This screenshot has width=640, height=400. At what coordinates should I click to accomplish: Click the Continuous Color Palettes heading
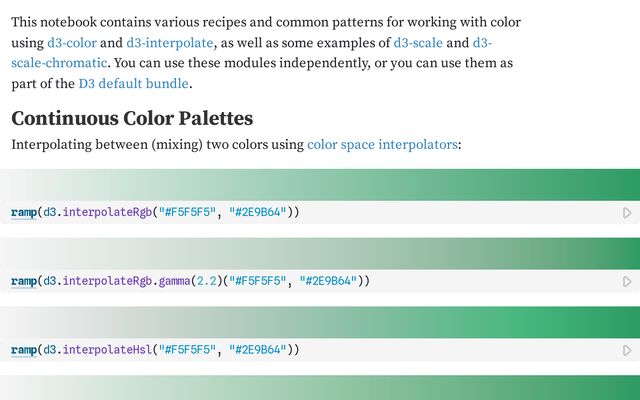132,118
